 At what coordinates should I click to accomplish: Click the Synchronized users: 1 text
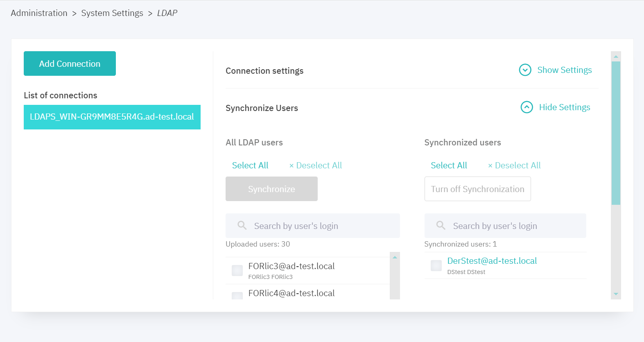click(461, 244)
